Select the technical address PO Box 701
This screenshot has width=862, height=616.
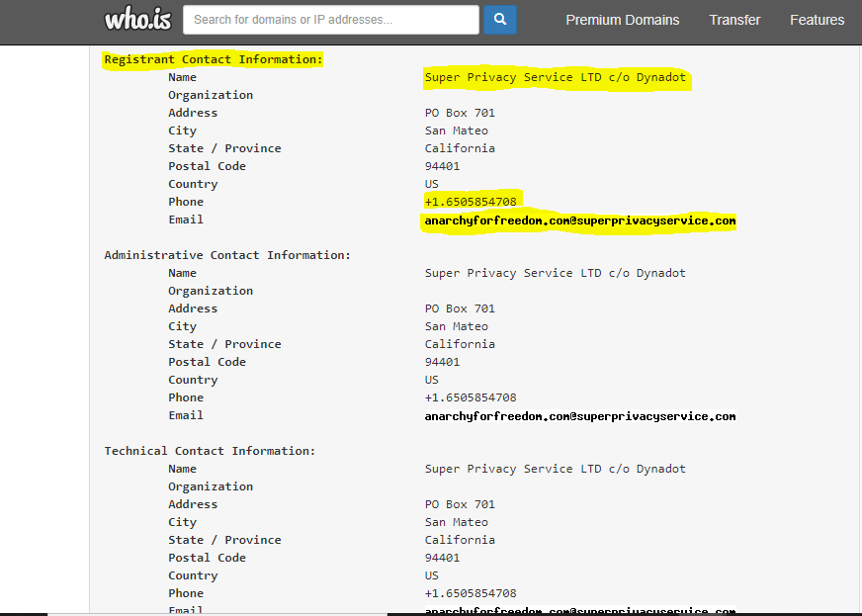click(460, 504)
